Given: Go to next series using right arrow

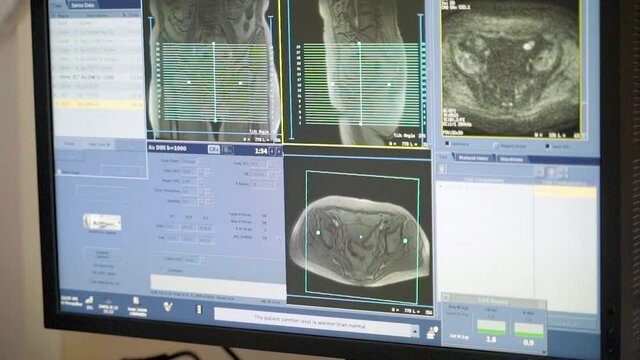Looking at the screenshot, I should pos(279,152).
